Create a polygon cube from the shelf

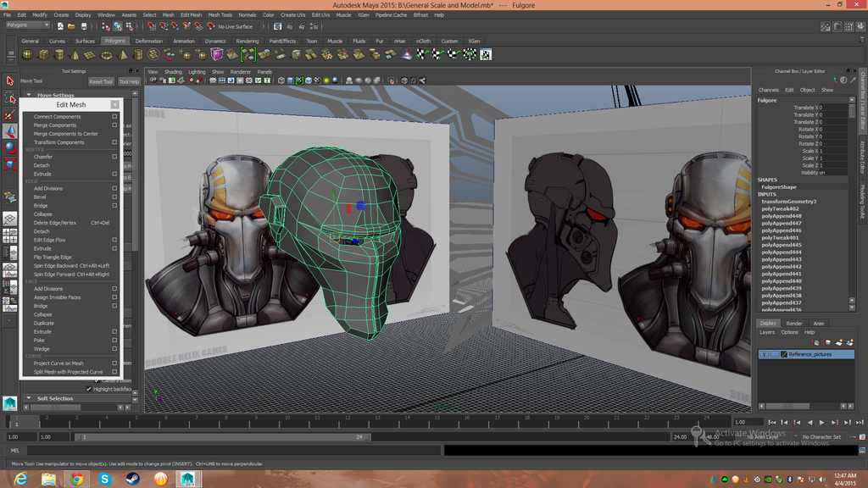[x=43, y=54]
